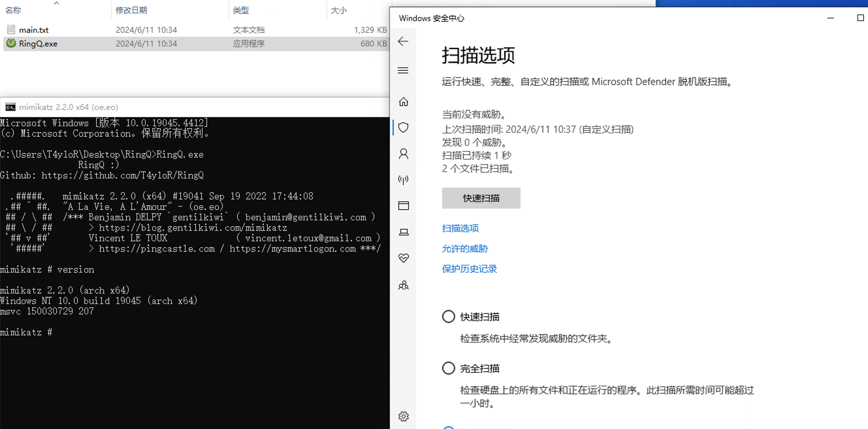This screenshot has height=429, width=868.
Task: Open the 允许的威胁 link
Action: click(465, 249)
